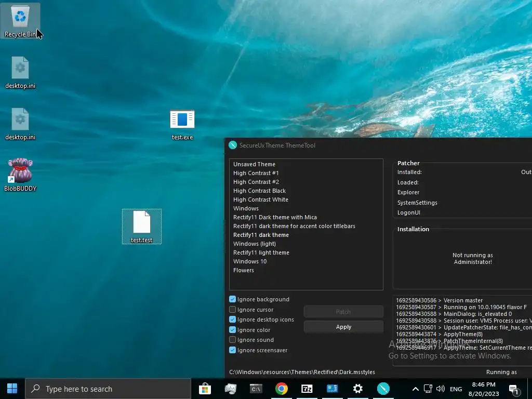The image size is (532, 399).
Task: Check the Ignore sound checkbox
Action: (232, 340)
